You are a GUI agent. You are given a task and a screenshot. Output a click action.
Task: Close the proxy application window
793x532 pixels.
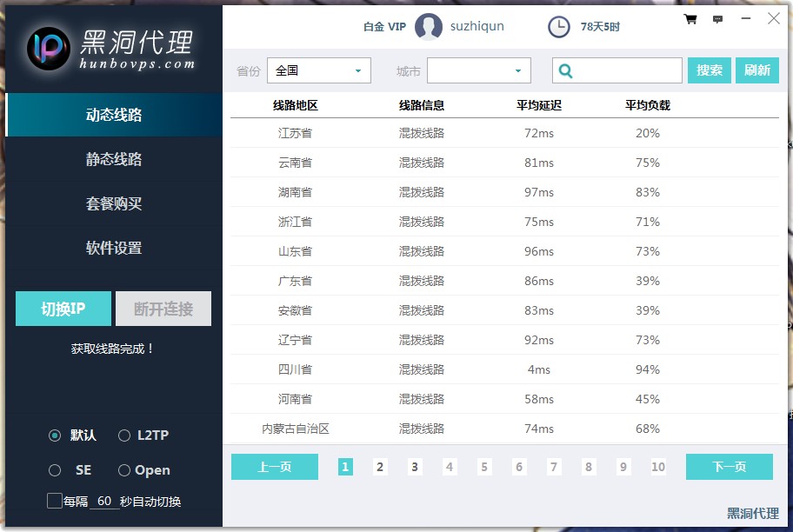tap(773, 18)
